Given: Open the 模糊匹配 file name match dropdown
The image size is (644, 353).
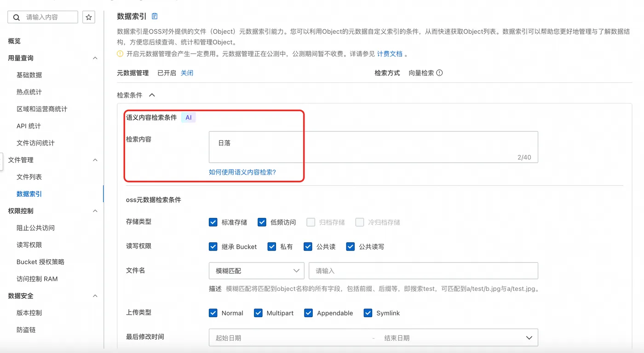Looking at the screenshot, I should (x=257, y=271).
